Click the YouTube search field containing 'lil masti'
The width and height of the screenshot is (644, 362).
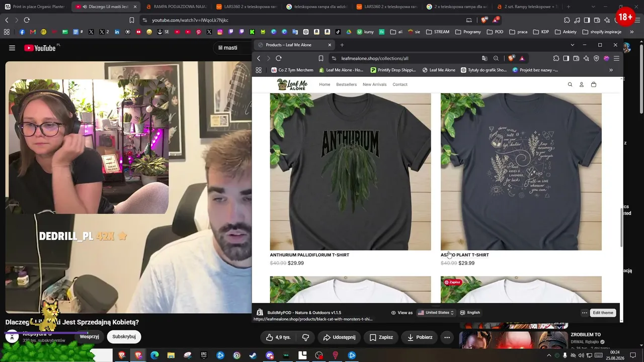[233, 48]
